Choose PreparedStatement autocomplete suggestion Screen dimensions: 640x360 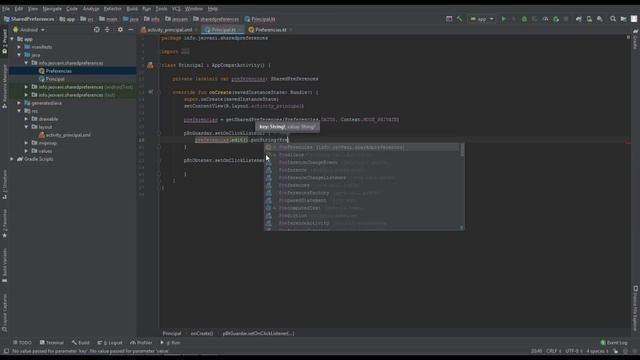pos(362,200)
